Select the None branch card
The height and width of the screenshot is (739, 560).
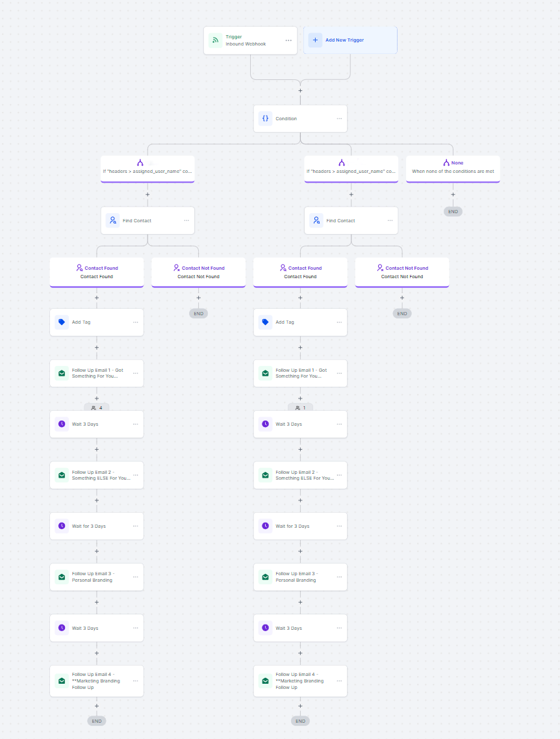(x=453, y=169)
